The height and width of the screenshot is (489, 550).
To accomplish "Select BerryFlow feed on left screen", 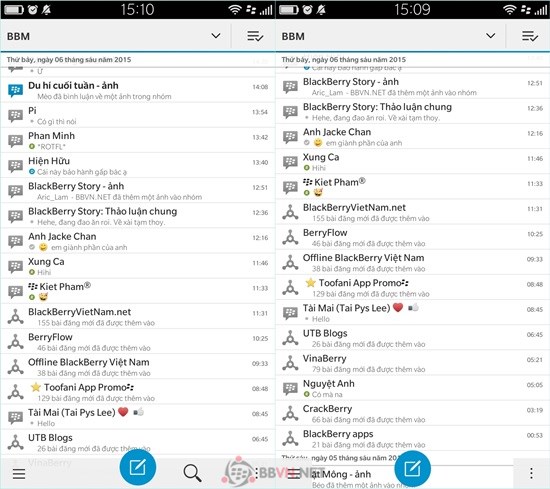I will click(138, 342).
